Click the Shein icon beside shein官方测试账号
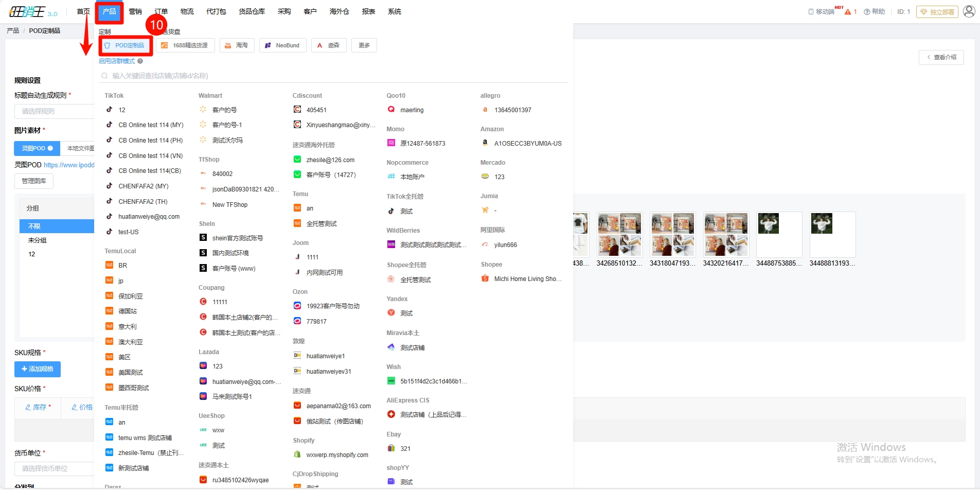 pyautogui.click(x=203, y=238)
